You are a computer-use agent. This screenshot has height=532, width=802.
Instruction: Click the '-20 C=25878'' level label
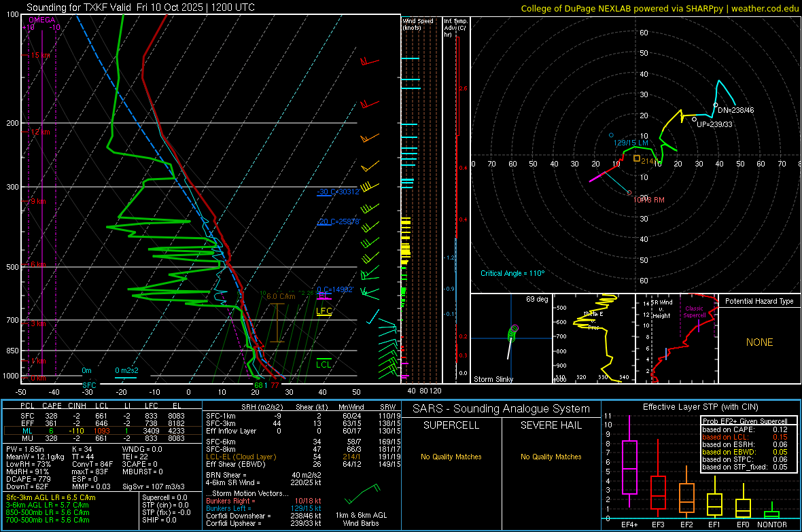pyautogui.click(x=338, y=221)
